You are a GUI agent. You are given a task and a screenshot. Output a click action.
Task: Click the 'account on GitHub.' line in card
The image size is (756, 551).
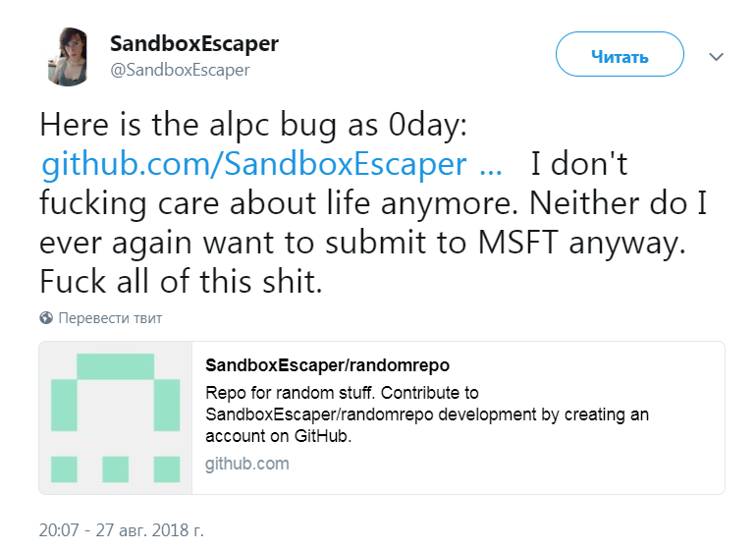[279, 436]
